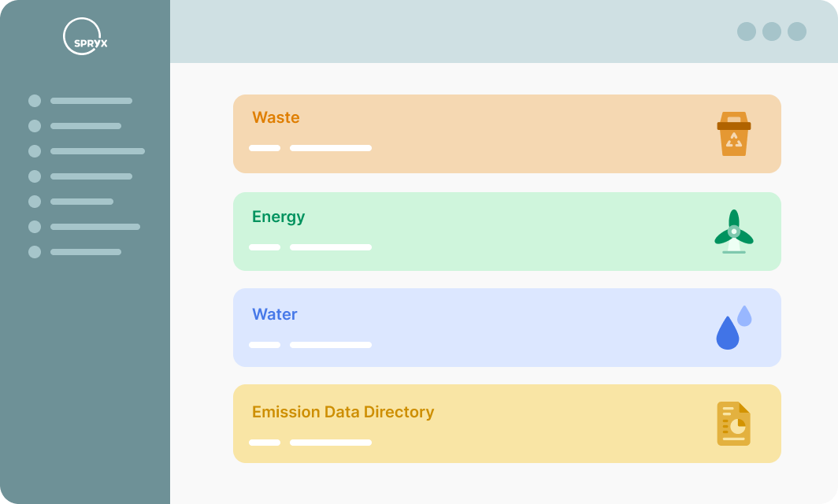Click the middle circle in top bar

(772, 31)
